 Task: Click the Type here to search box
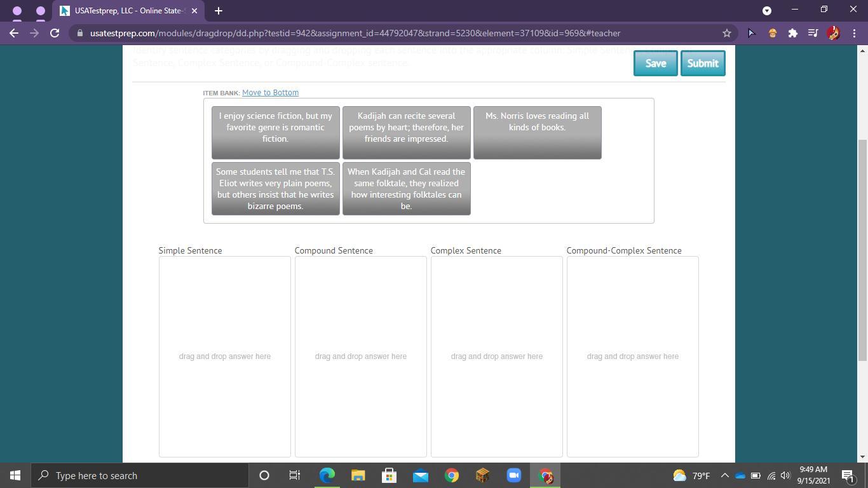point(140,475)
